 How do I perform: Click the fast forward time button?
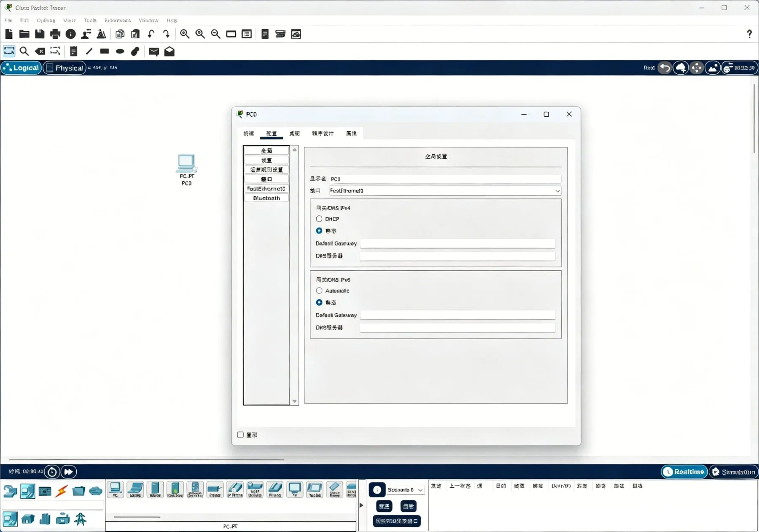point(69,472)
